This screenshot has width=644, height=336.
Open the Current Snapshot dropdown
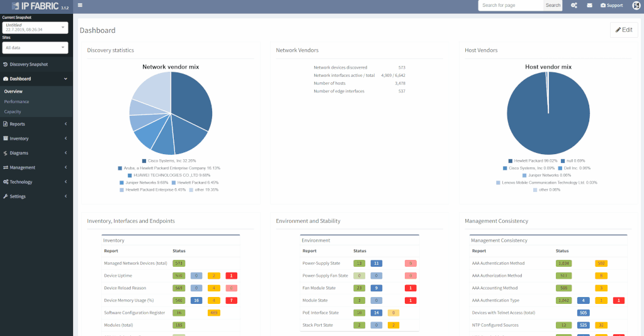point(35,28)
